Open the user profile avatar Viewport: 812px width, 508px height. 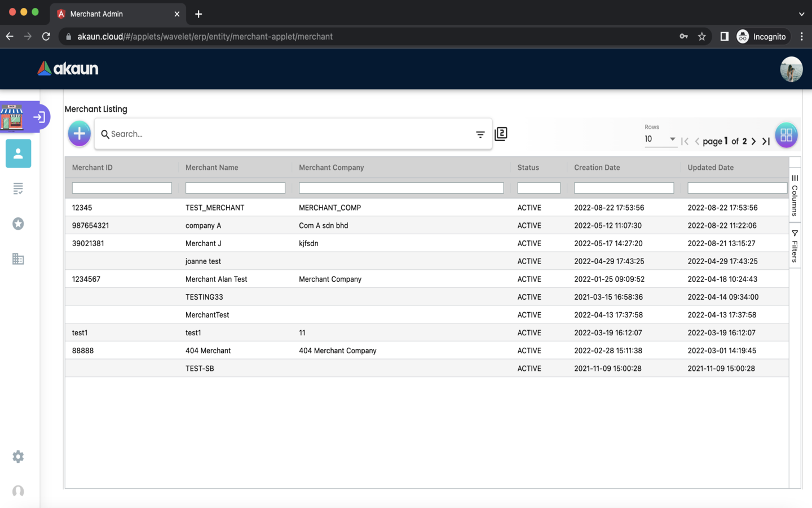tap(791, 69)
